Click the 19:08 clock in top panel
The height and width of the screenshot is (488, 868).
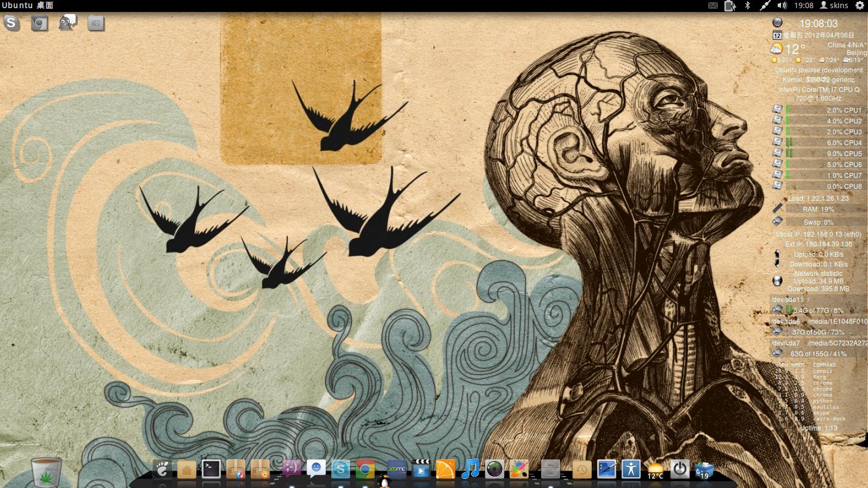coord(803,5)
